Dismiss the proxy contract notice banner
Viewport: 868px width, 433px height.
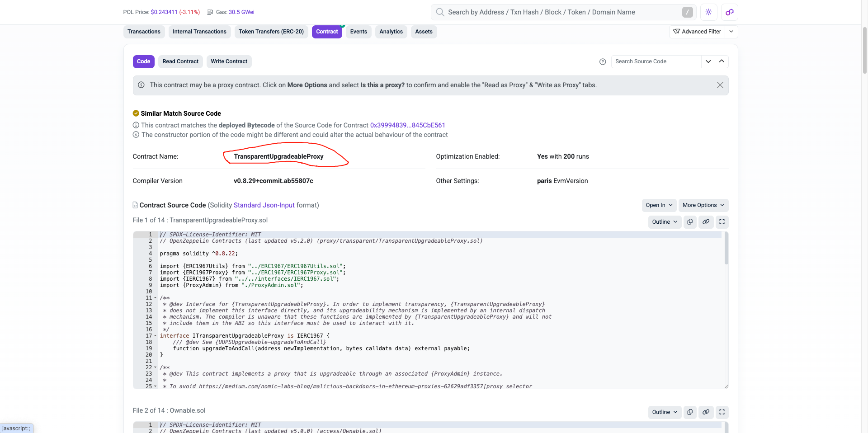pyautogui.click(x=720, y=85)
